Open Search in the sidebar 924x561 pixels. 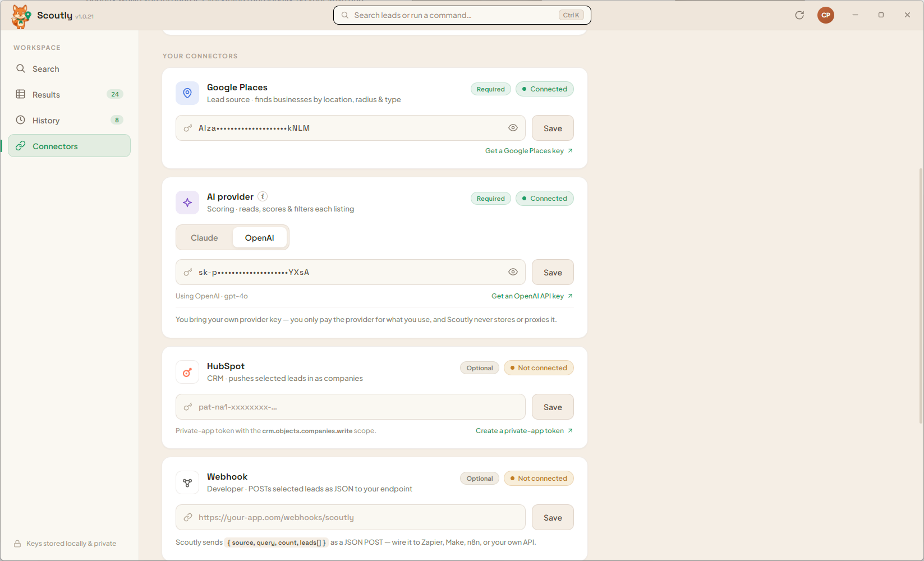(70, 68)
